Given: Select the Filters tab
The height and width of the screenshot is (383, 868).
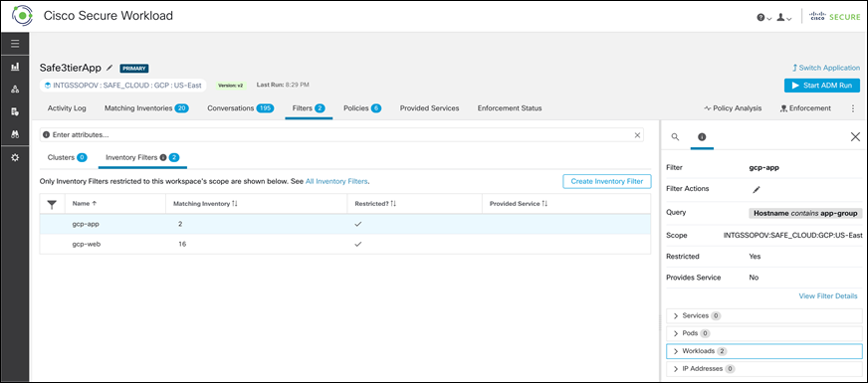Looking at the screenshot, I should pos(309,108).
